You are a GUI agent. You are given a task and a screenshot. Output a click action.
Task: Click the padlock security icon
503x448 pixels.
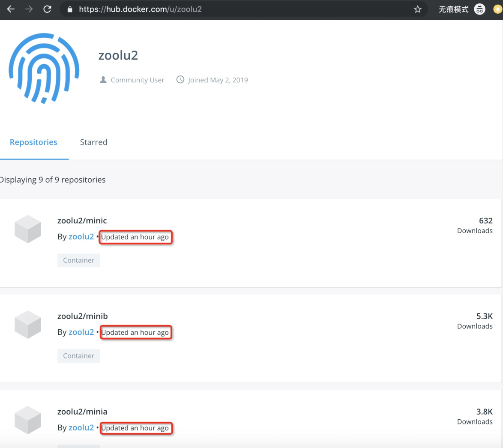pos(69,9)
